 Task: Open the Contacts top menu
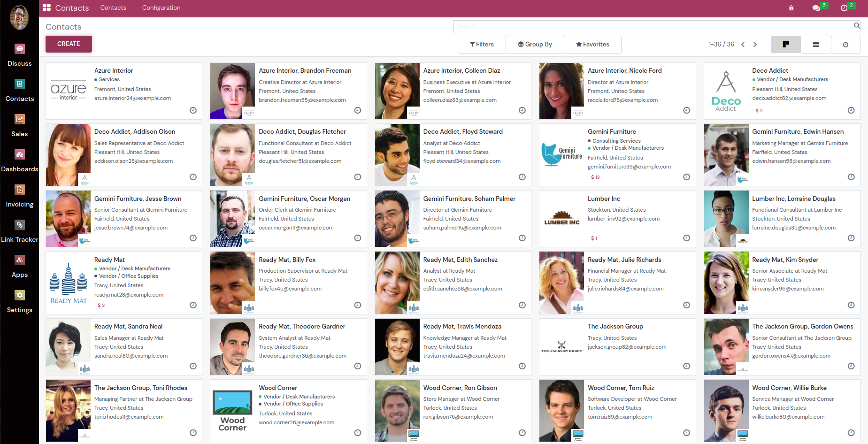click(x=113, y=8)
